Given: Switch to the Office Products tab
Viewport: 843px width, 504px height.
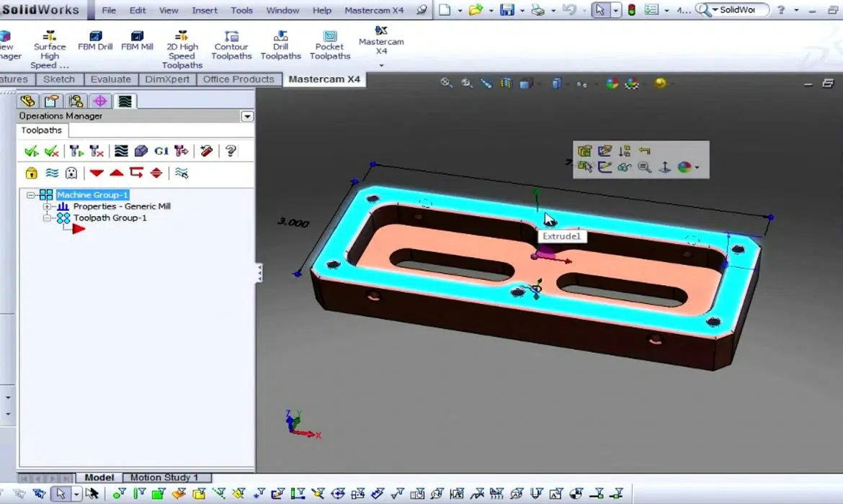Looking at the screenshot, I should click(238, 79).
